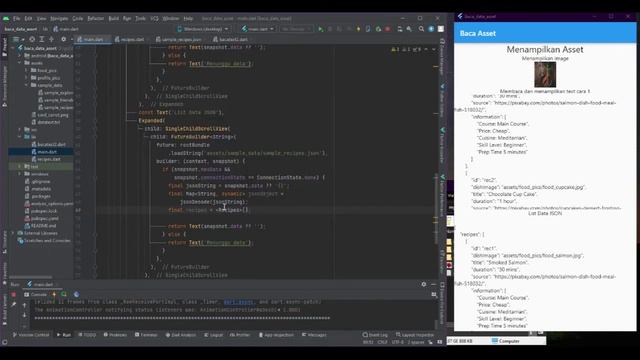This screenshot has height=360, width=640.
Task: Click the up arrow in Run console gutter
Action: (24, 305)
